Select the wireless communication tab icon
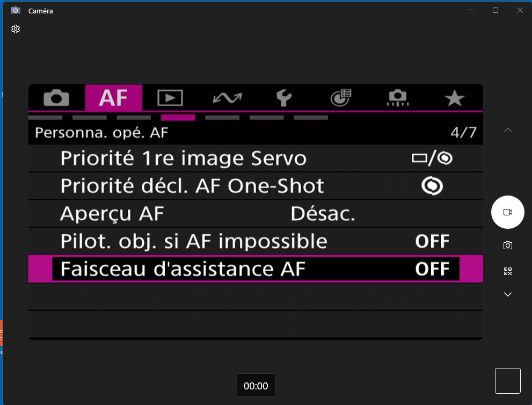Screen dimensions: 532x405 click(227, 98)
